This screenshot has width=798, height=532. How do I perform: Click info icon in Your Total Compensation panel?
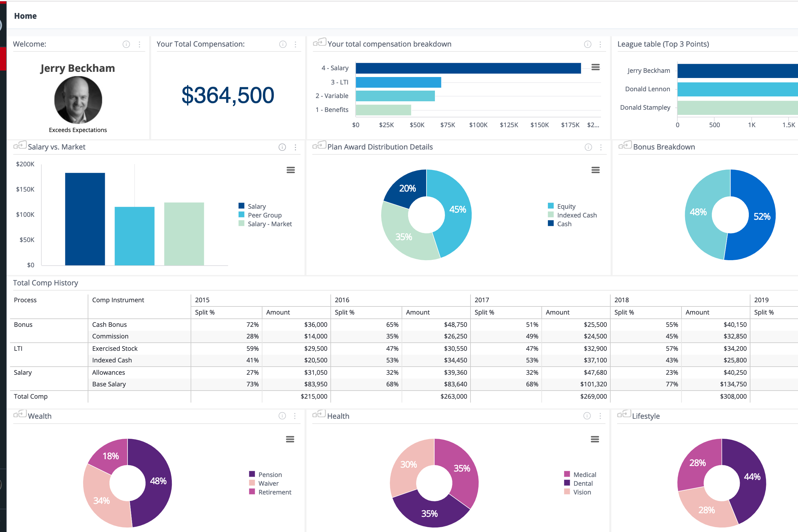click(283, 44)
